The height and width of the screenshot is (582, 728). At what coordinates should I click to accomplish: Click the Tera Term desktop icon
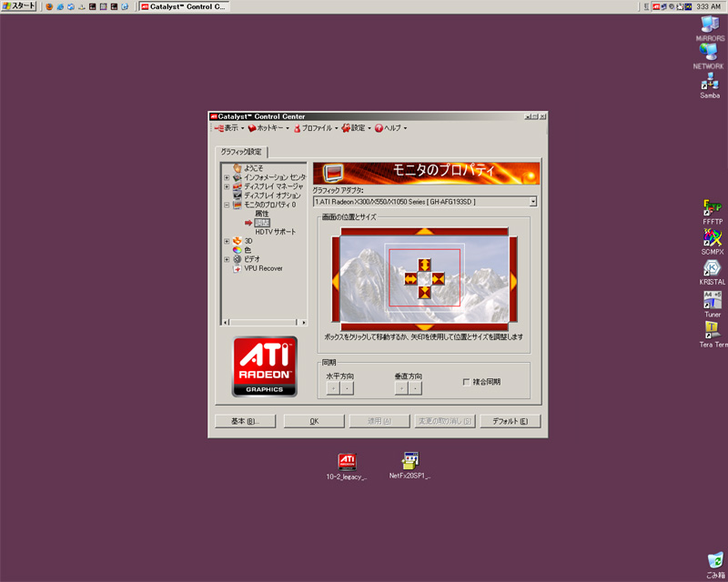[x=712, y=329]
